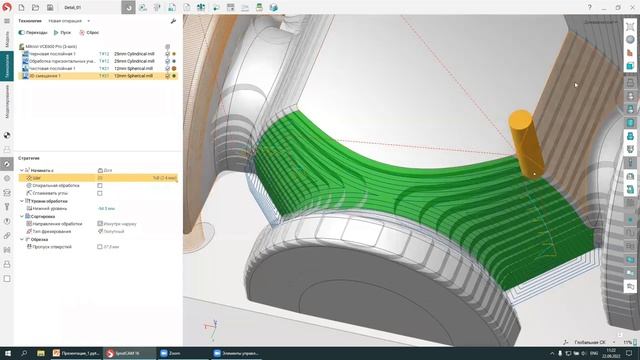Open a project with the folder icon
Viewport: 640px width, 360px height.
(x=36, y=7)
